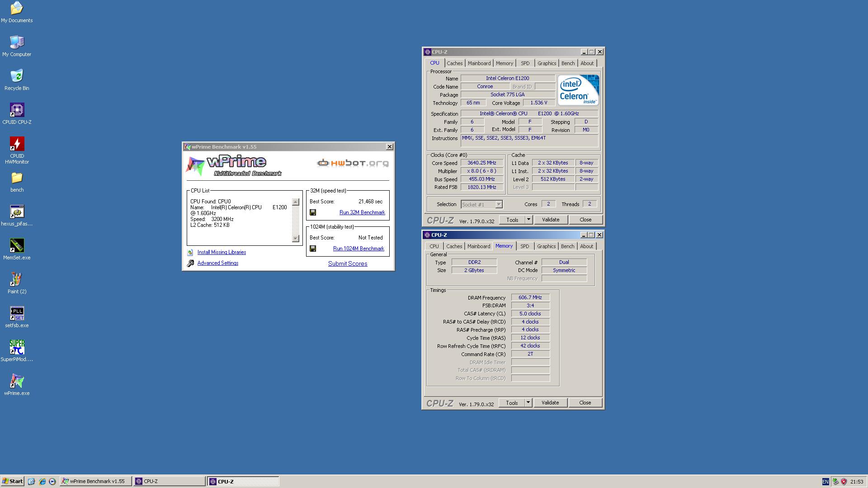Image resolution: width=868 pixels, height=488 pixels.
Task: Click Validate button in upper CPU-Z
Action: [x=550, y=220]
